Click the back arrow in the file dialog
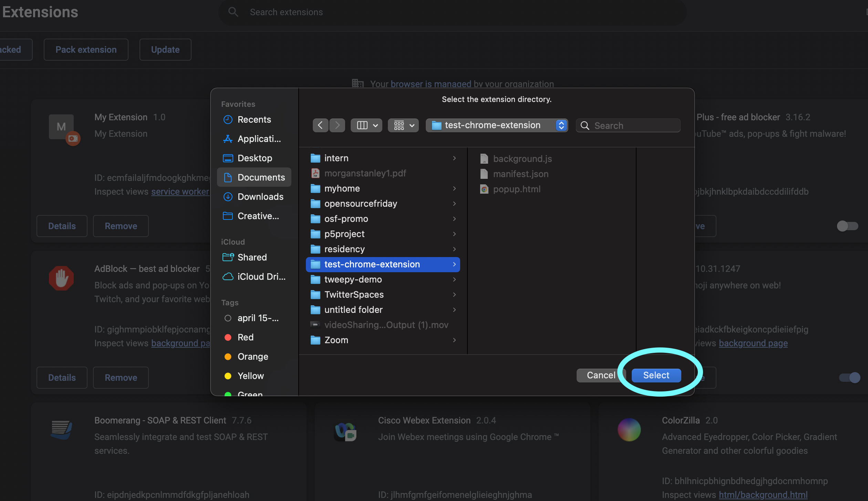 click(320, 125)
